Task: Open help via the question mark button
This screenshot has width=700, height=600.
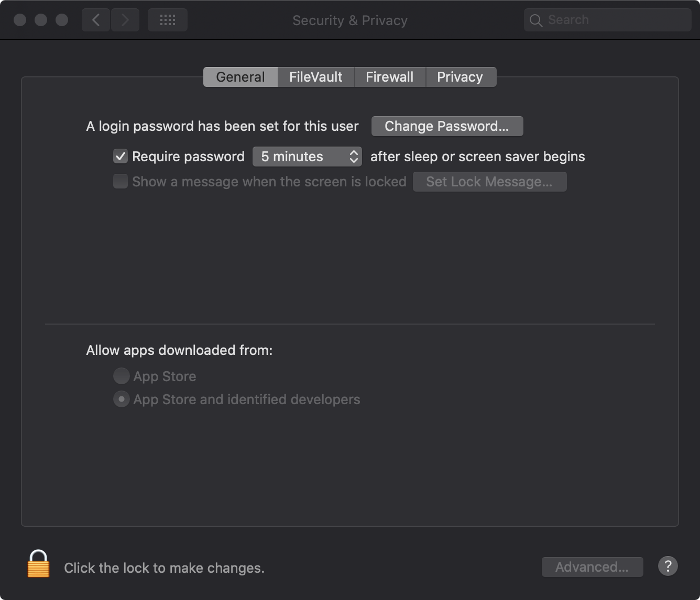Action: point(668,566)
